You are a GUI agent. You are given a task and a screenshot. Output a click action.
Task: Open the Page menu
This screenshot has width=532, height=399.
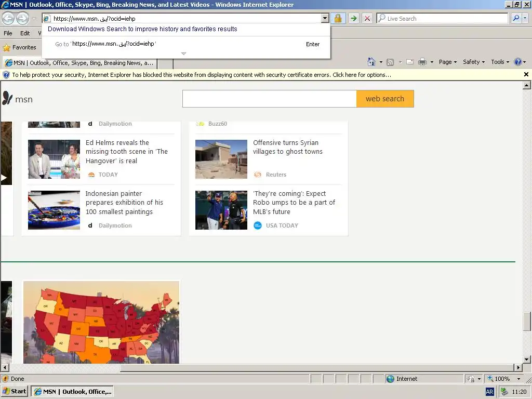(x=447, y=62)
